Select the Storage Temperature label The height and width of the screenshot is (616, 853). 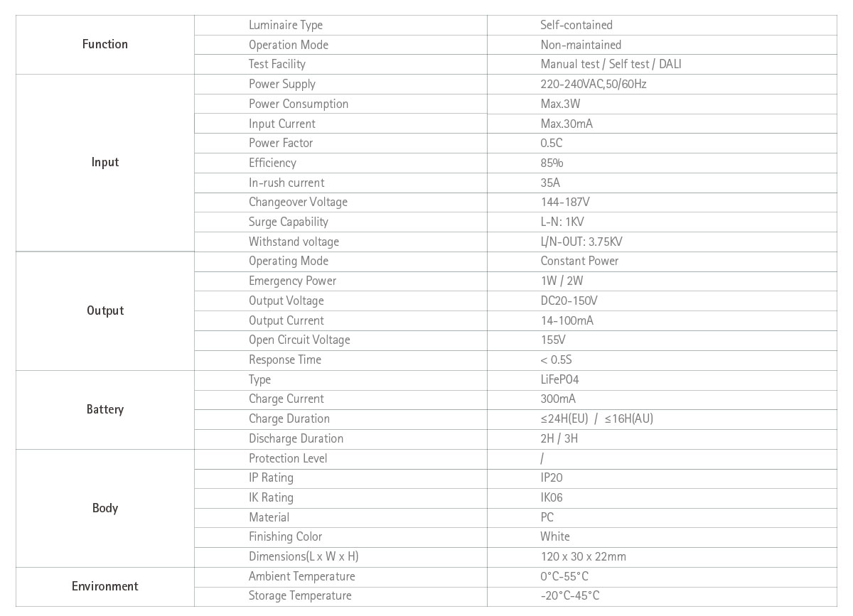(x=300, y=595)
